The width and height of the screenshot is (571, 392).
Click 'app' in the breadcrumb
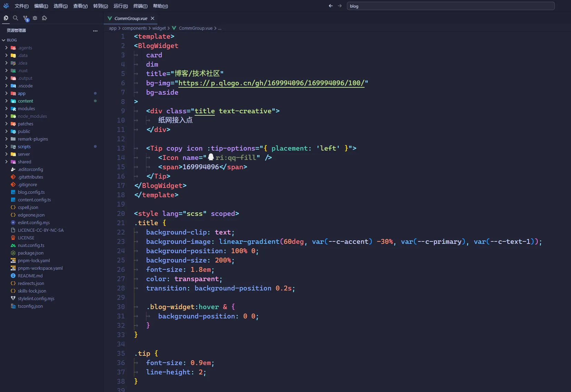point(113,28)
